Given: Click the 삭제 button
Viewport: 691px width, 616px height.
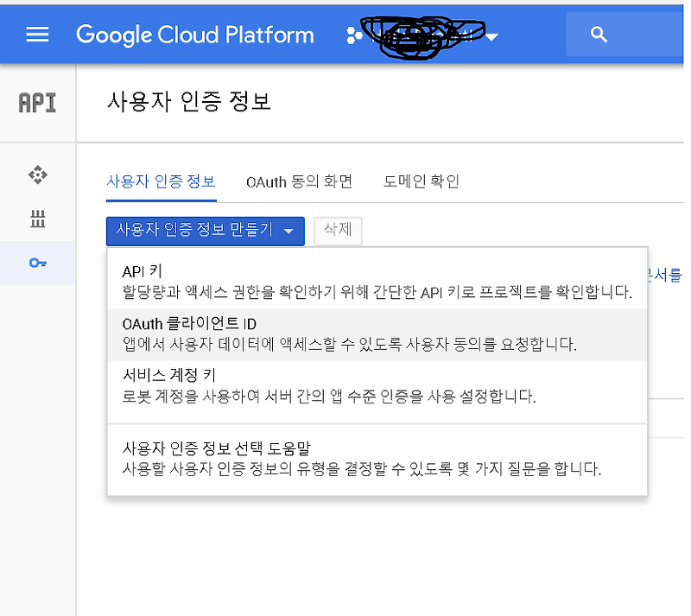Looking at the screenshot, I should point(338,231).
